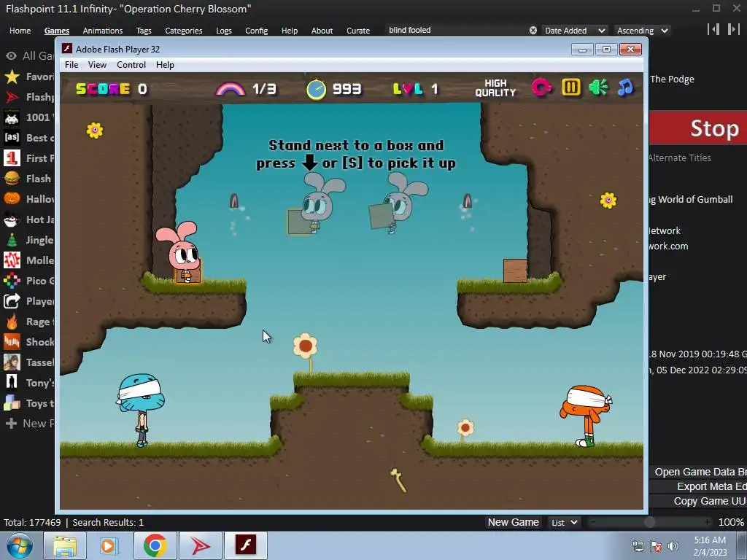Open the burger icon Flash playlist

(x=12, y=179)
